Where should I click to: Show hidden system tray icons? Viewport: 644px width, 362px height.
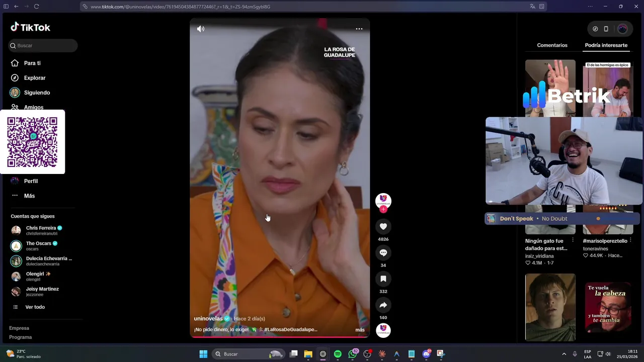tap(564, 354)
